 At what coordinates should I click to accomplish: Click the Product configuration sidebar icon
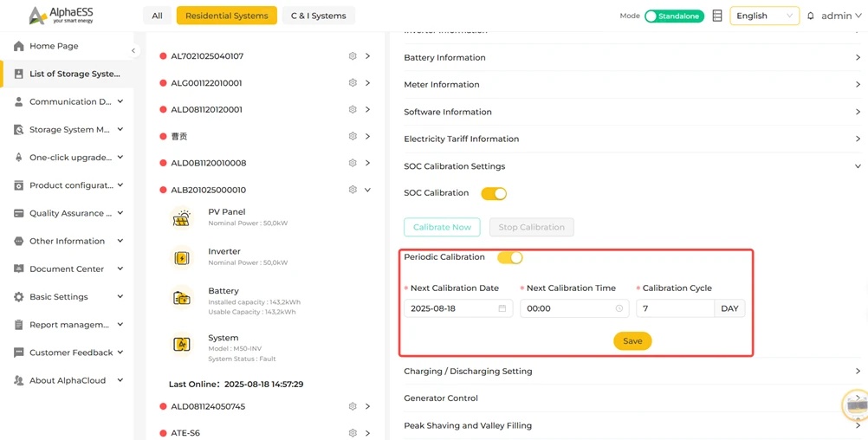tap(19, 185)
